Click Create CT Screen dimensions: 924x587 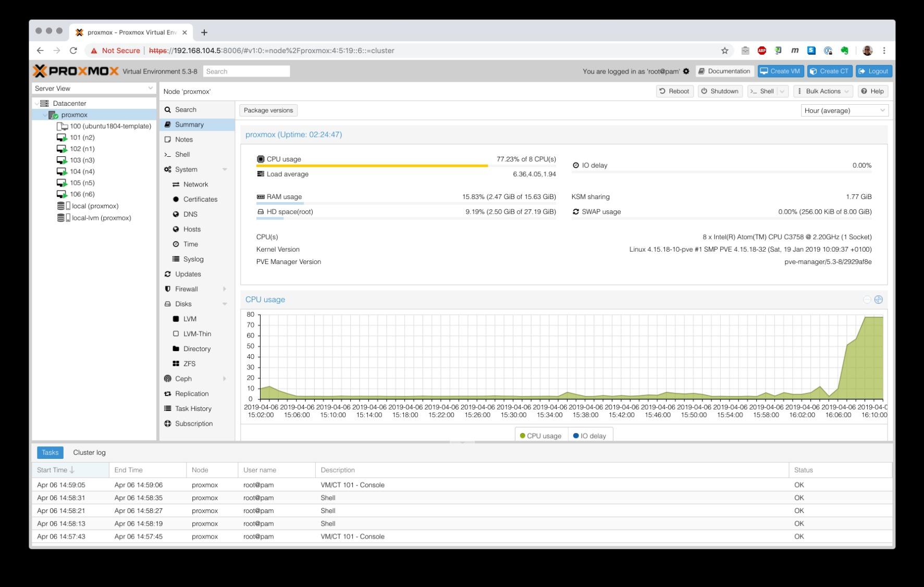[x=829, y=71]
